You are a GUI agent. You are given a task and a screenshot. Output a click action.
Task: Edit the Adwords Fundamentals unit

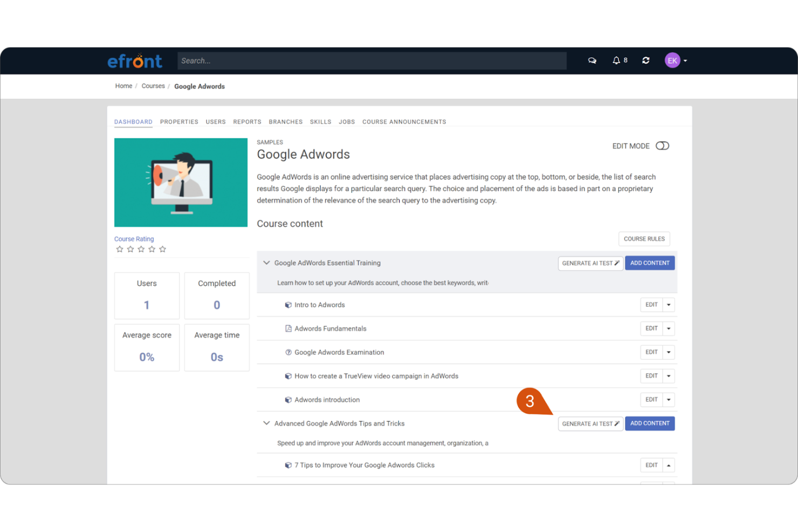(651, 329)
